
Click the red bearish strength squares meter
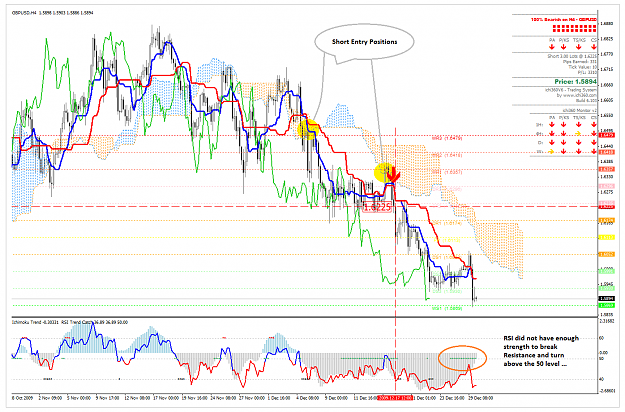tap(575, 28)
